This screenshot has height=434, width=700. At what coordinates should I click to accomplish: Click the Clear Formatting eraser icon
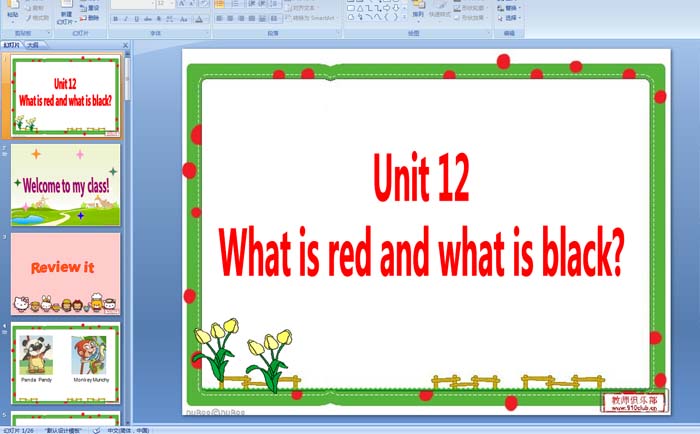204,4
